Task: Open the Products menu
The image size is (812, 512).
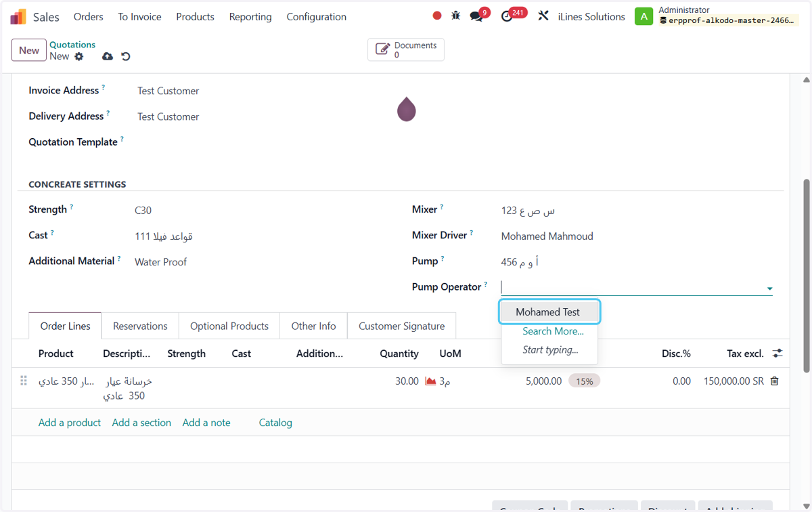Action: point(195,17)
